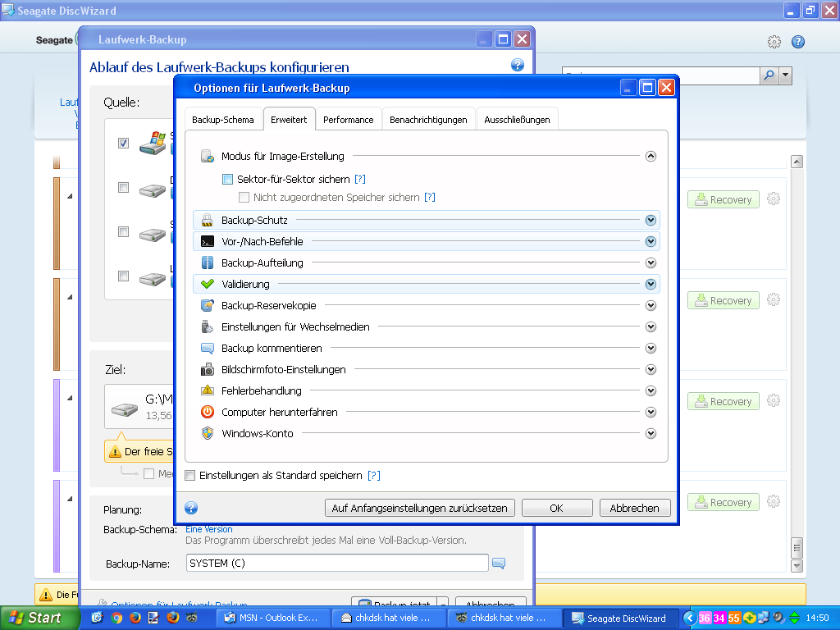The height and width of the screenshot is (630, 840).
Task: Click the Windows-Konto shield icon
Action: point(208,433)
